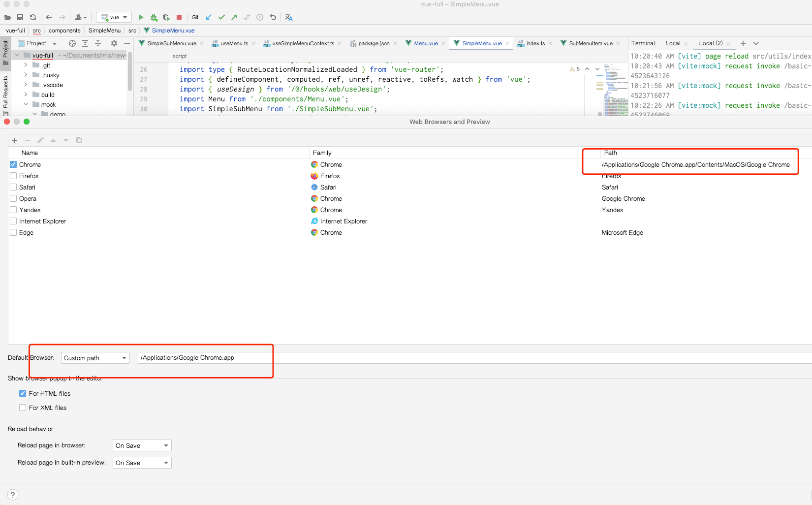Add a new browser with plus icon
The height and width of the screenshot is (505, 812).
tap(15, 140)
